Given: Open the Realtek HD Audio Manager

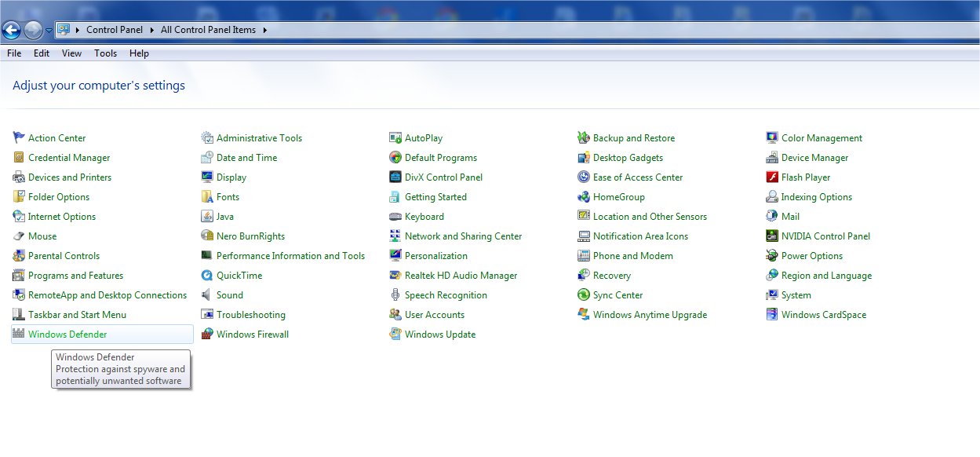Looking at the screenshot, I should (460, 275).
